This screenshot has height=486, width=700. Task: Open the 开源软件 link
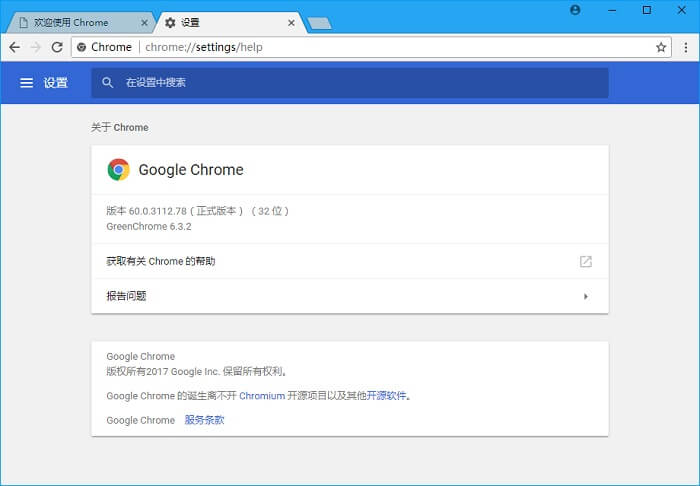[x=387, y=396]
